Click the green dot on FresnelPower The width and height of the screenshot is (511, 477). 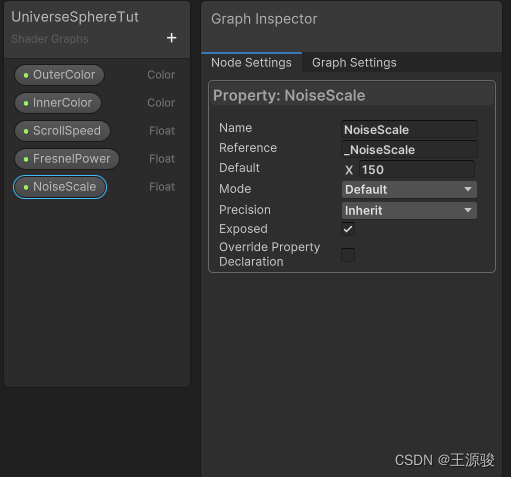[x=26, y=159]
